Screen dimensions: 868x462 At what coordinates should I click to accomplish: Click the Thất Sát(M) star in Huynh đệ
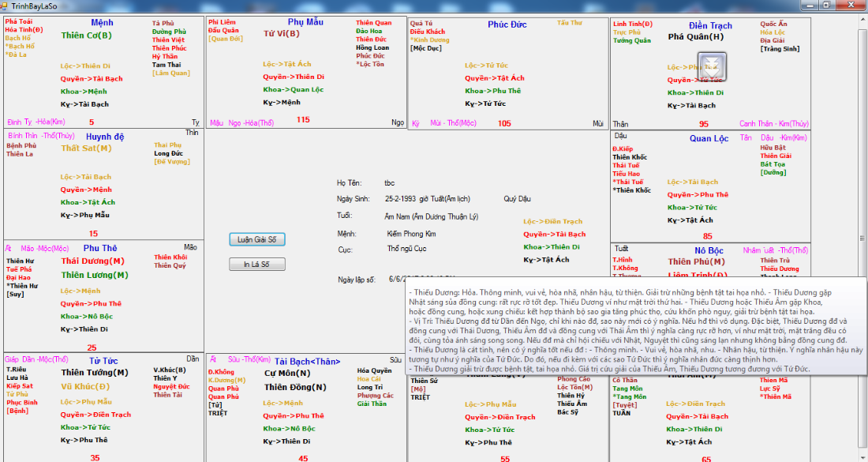(86, 148)
